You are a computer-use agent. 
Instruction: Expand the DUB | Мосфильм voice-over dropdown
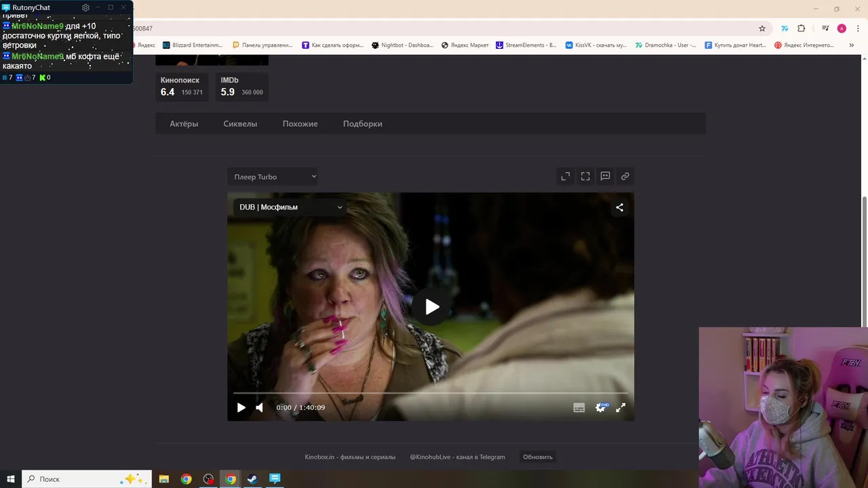290,207
